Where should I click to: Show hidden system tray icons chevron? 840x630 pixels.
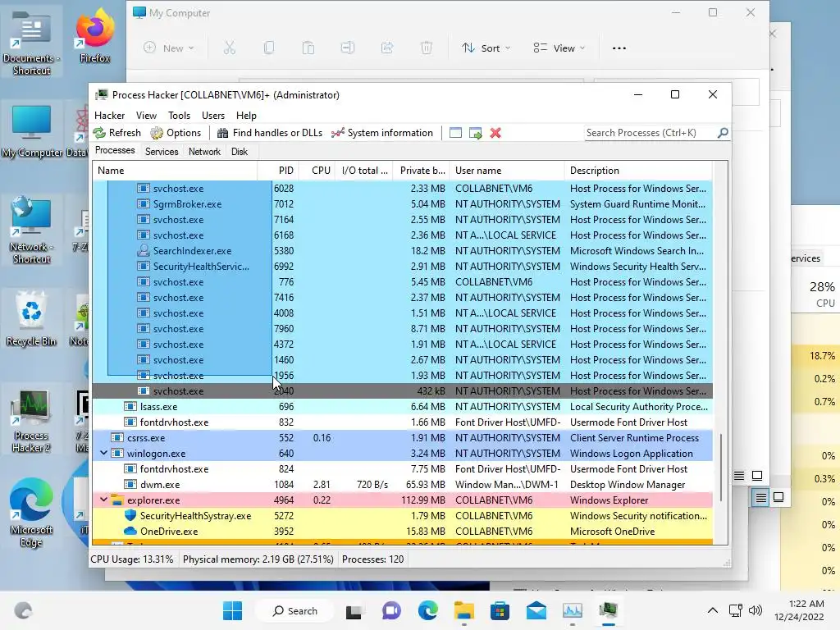coord(713,610)
